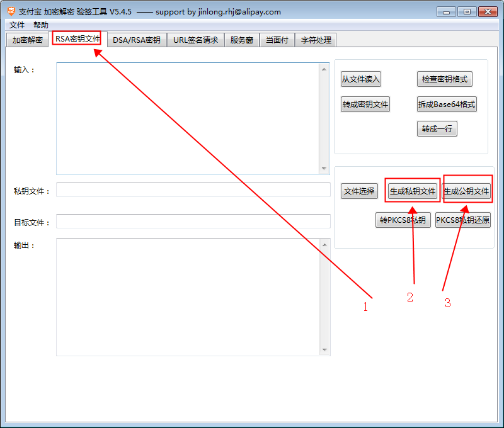
Task: Focus the 私钥文件 path field
Action: point(193,189)
